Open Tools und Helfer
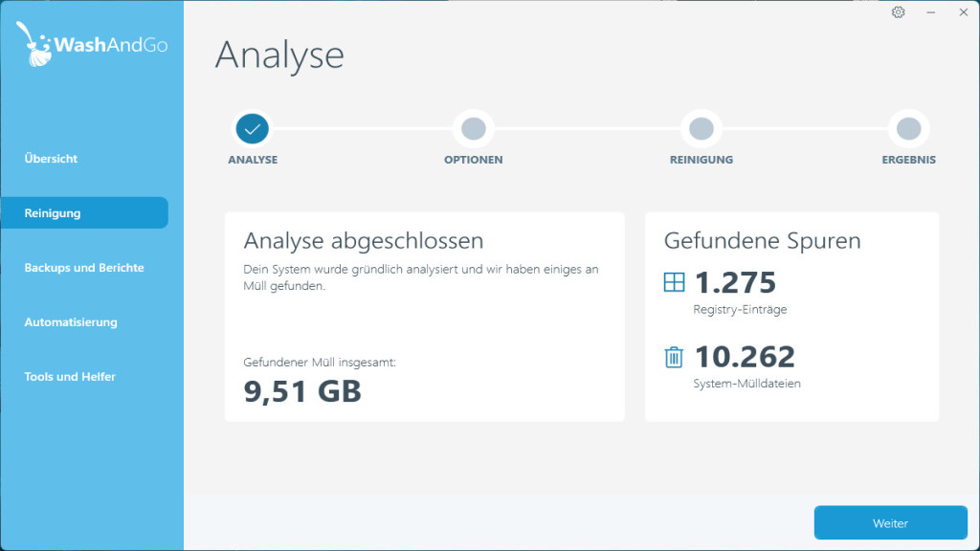980x551 pixels. coord(70,377)
